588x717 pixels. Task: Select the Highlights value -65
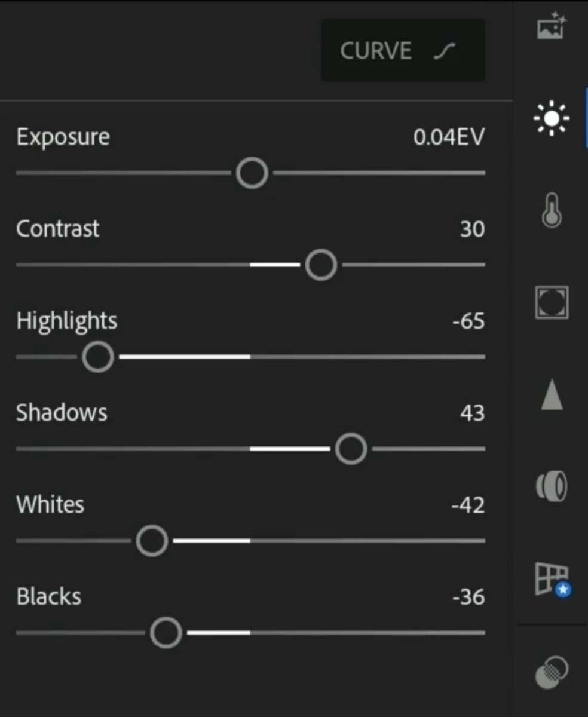tap(468, 321)
